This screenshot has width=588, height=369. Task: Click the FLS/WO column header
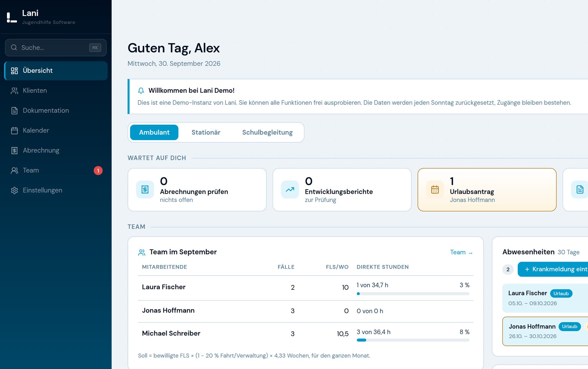click(337, 267)
